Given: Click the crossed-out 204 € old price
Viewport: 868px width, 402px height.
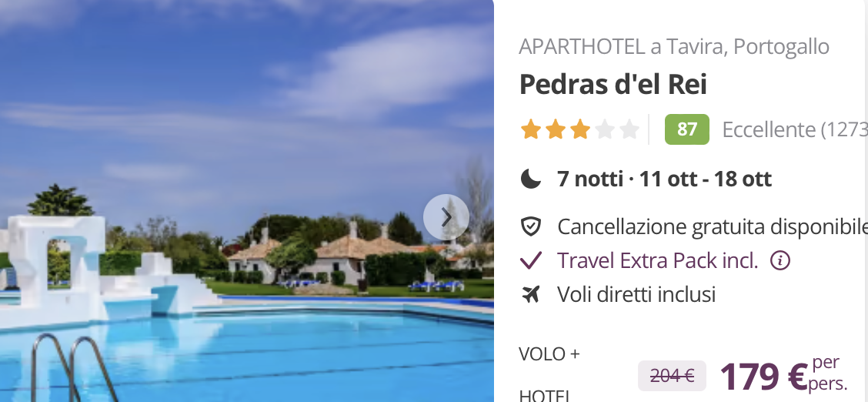Looking at the screenshot, I should 672,376.
